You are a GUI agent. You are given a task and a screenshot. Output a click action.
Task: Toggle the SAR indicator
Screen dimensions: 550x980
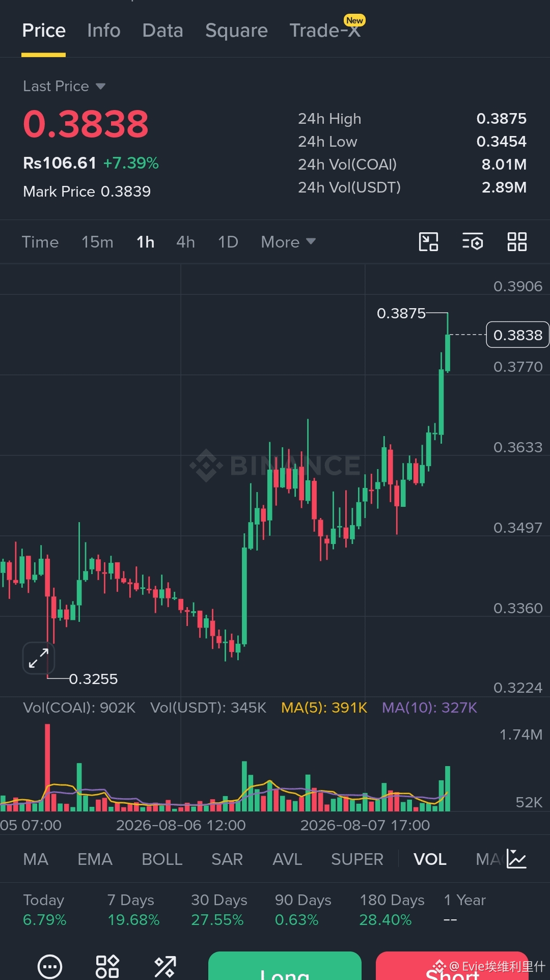coord(227,859)
